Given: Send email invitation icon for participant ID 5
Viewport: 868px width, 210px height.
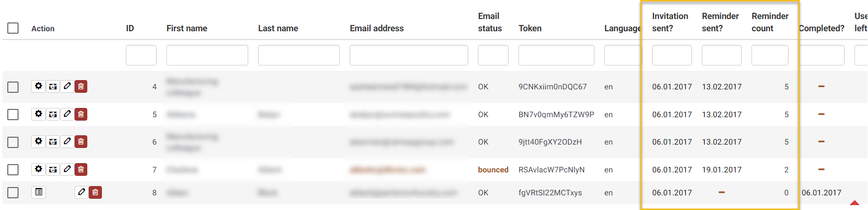Looking at the screenshot, I should pyautogui.click(x=53, y=114).
